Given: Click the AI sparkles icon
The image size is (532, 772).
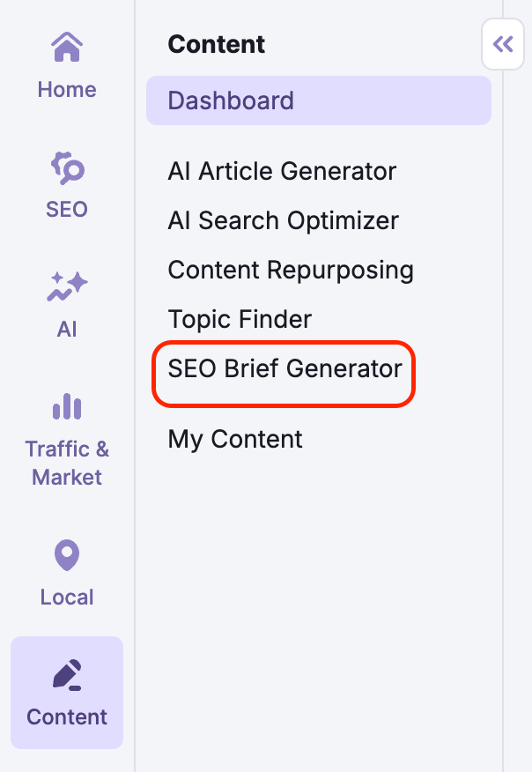Looking at the screenshot, I should [x=66, y=286].
